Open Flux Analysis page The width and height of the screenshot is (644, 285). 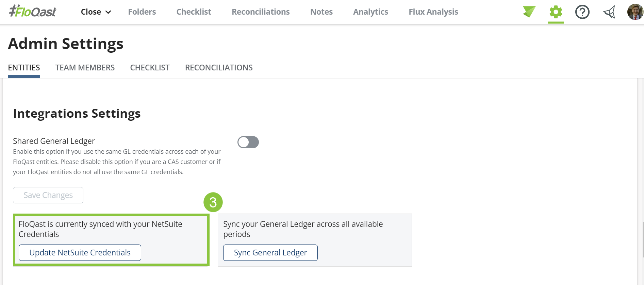[433, 12]
